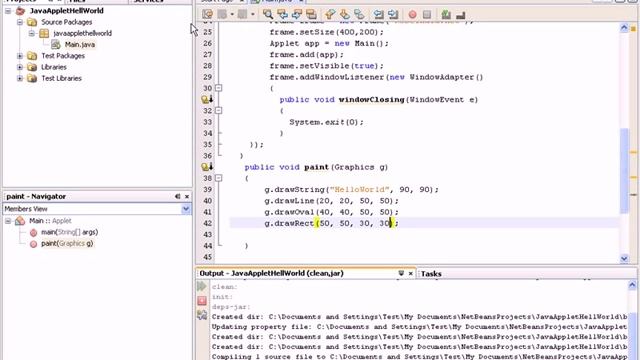Click the 'deps-jar:' line in Output
This screenshot has width=640, height=360.
pos(231,307)
